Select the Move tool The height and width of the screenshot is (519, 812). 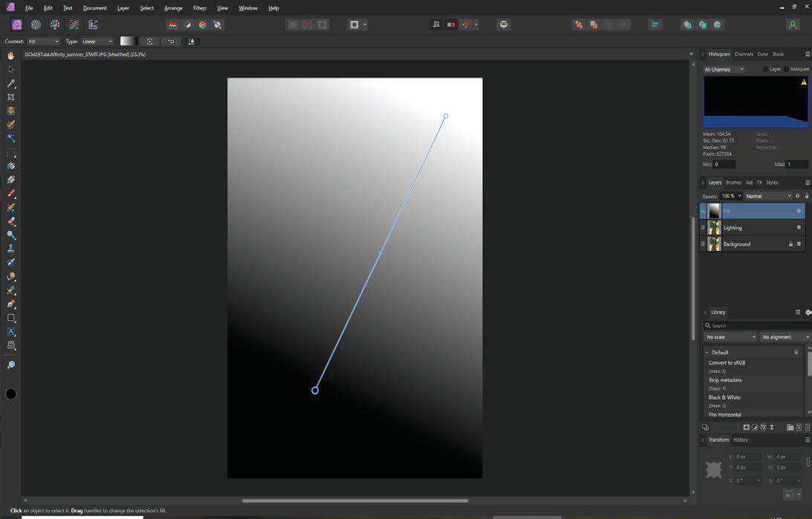click(x=10, y=69)
